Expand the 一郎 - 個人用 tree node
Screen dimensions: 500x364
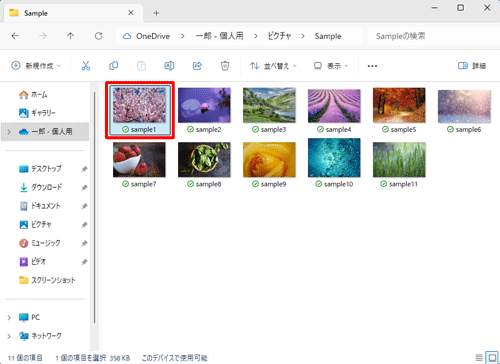tap(9, 132)
